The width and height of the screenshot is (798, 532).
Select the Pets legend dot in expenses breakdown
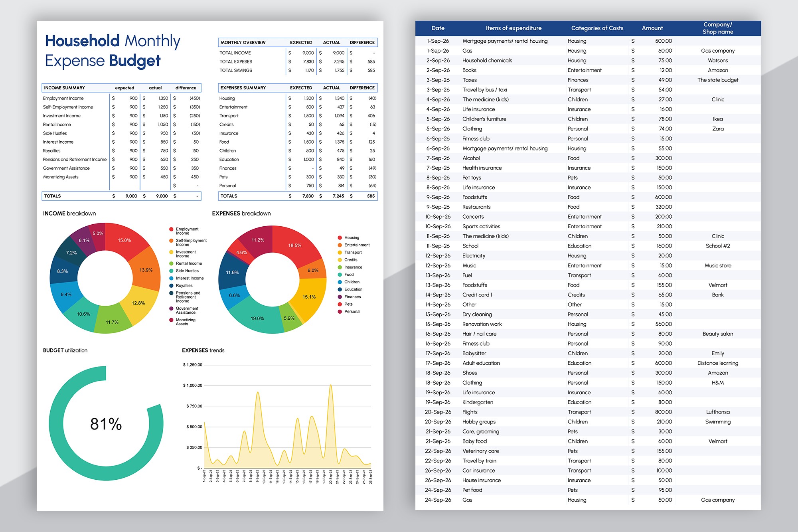point(340,304)
